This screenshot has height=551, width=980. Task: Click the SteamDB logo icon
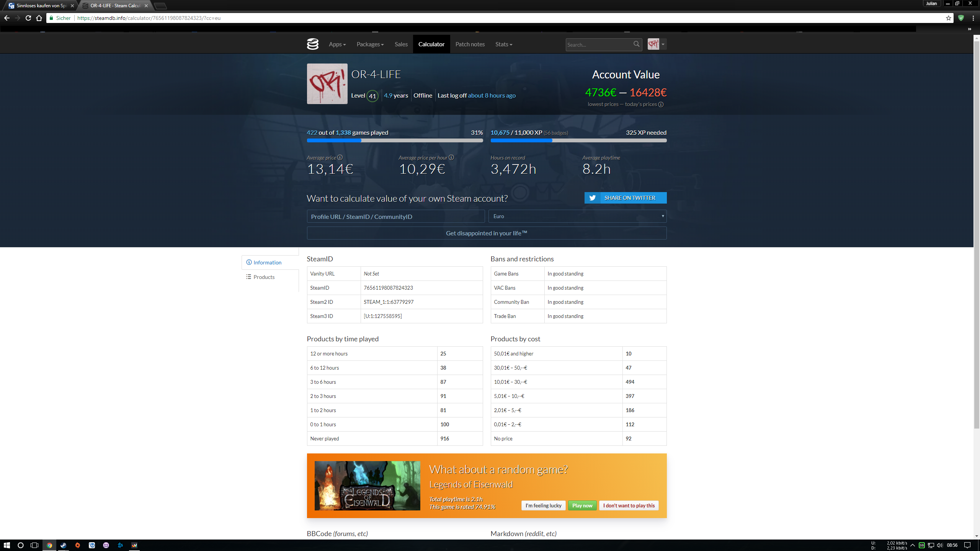coord(312,44)
